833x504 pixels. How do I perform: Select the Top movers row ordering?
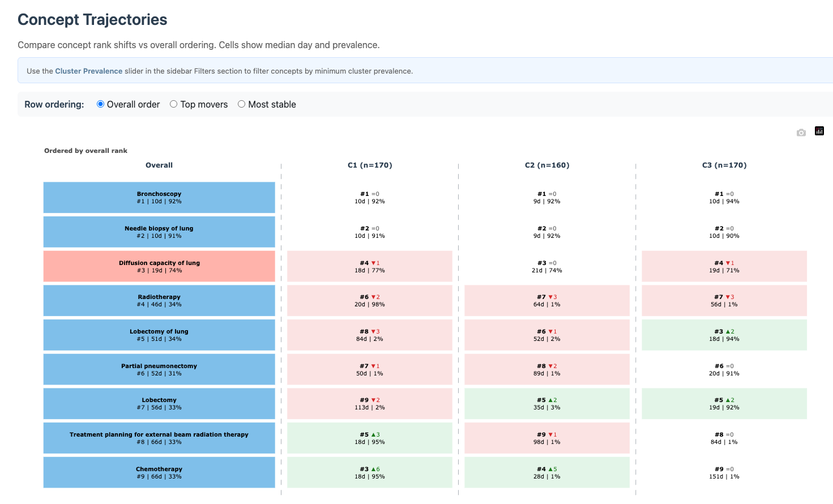point(174,104)
